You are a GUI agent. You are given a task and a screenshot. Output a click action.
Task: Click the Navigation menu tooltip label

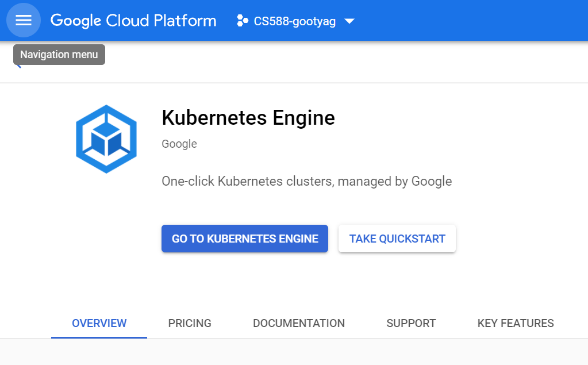click(x=59, y=55)
